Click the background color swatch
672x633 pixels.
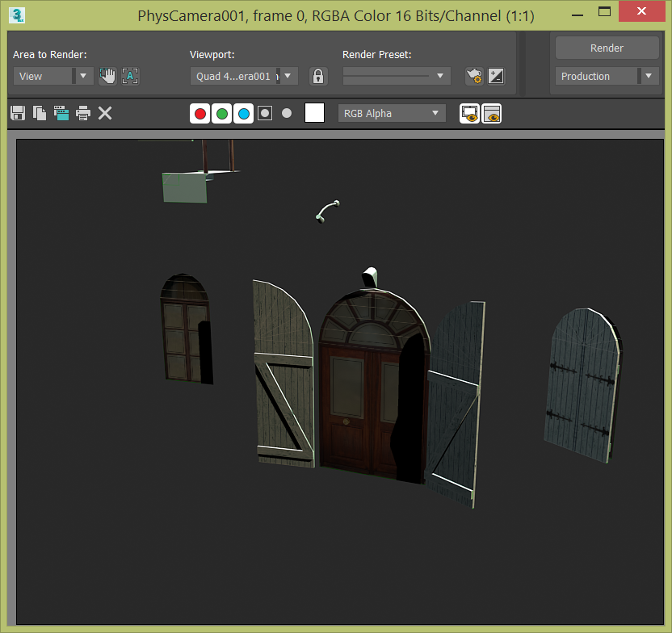[313, 113]
